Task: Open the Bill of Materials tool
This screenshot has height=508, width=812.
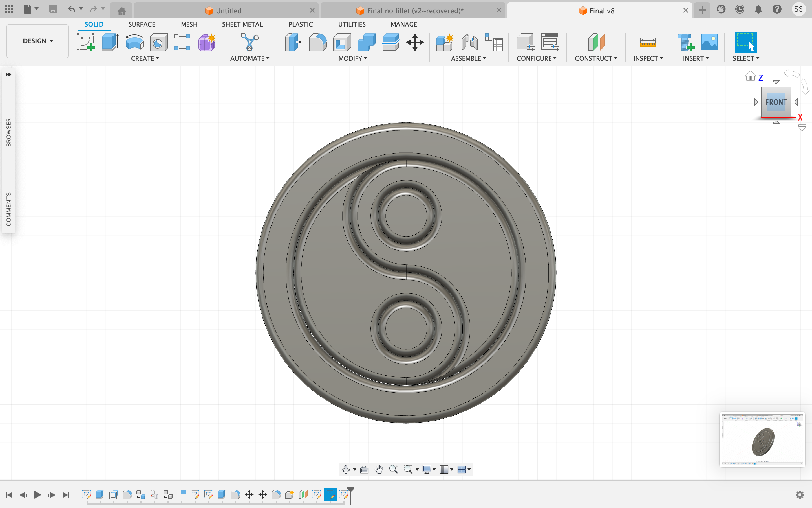Action: pos(494,42)
